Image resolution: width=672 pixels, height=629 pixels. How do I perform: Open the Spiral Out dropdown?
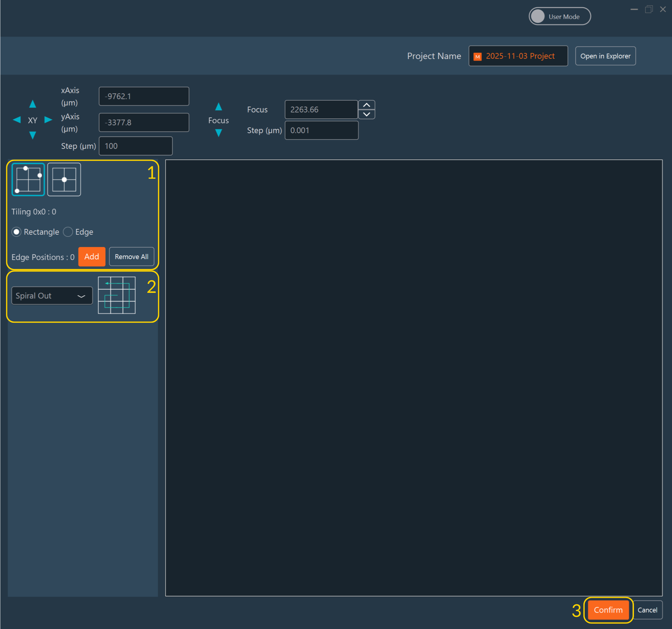click(52, 296)
